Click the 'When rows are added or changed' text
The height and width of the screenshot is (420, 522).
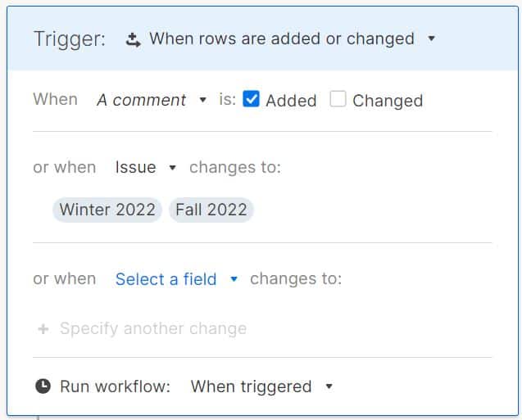(x=282, y=38)
